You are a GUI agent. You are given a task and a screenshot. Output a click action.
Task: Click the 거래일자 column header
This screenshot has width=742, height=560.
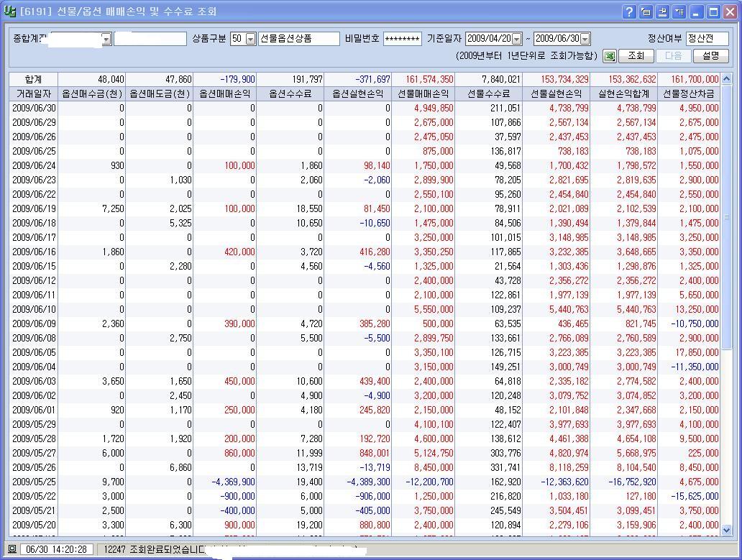[x=34, y=93]
